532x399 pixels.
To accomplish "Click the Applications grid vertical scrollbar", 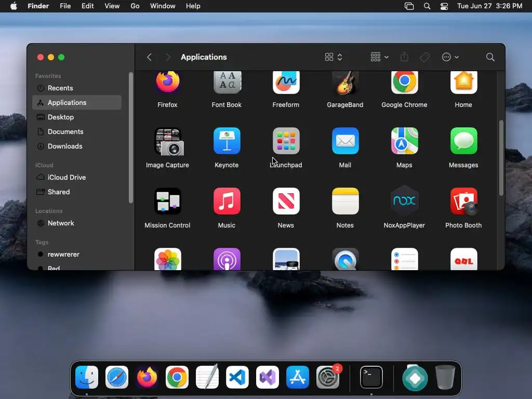I will tap(501, 158).
